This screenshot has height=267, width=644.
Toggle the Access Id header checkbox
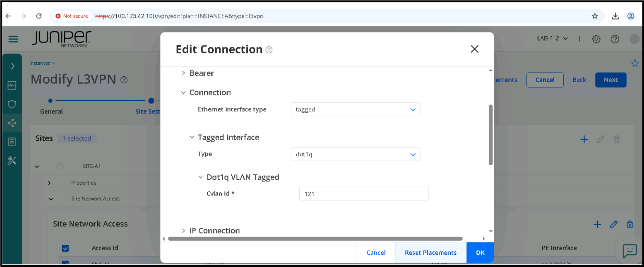65,248
